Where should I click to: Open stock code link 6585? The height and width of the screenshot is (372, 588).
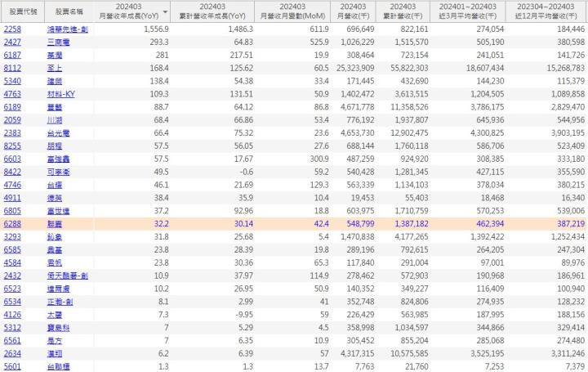click(12, 250)
